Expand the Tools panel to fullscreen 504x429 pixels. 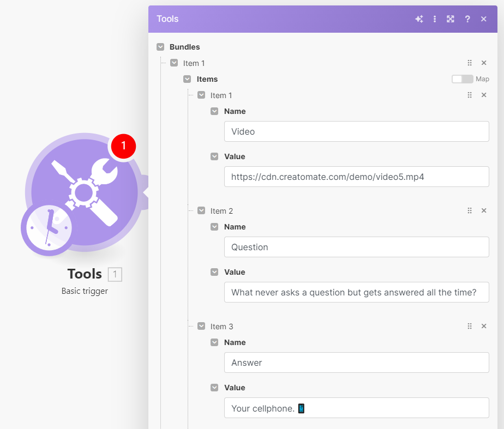(x=451, y=19)
